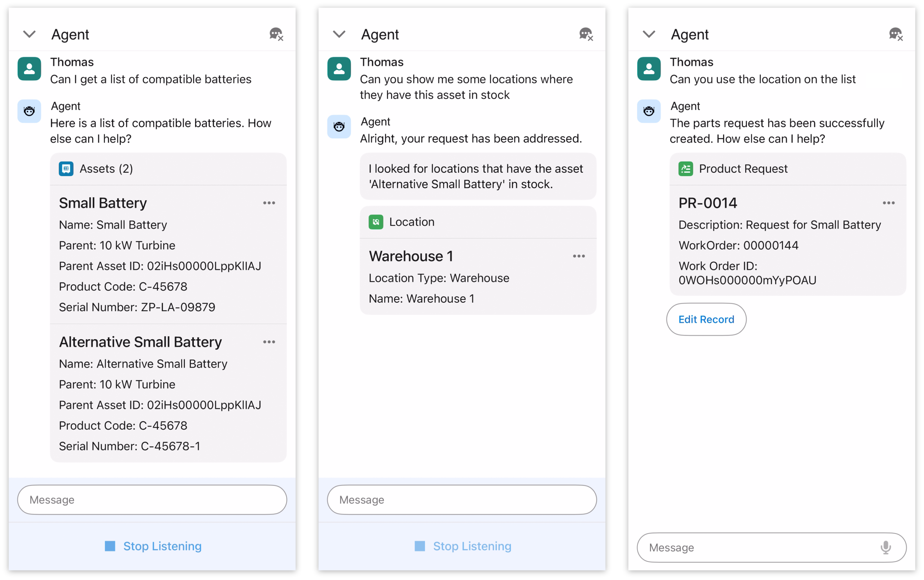924x580 pixels.
Task: Click the Edit Record button
Action: [x=706, y=319]
